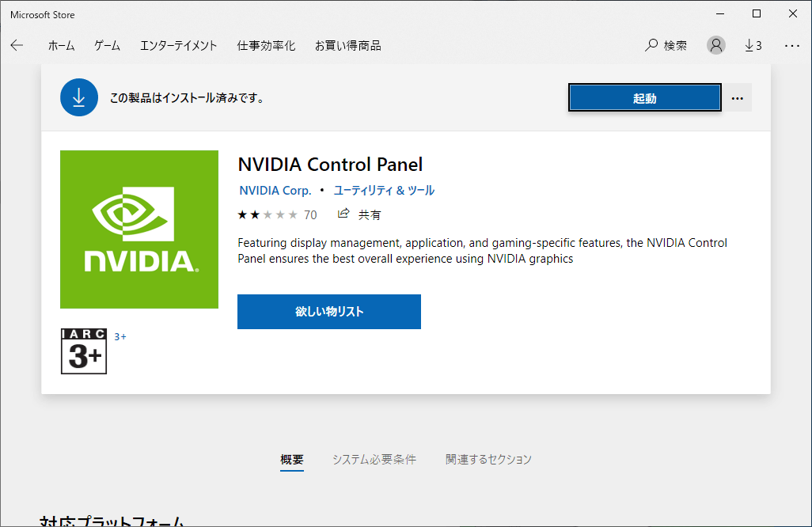Viewport: 812px width, 527px height.
Task: Open お買い得商品 deals section
Action: [x=348, y=46]
